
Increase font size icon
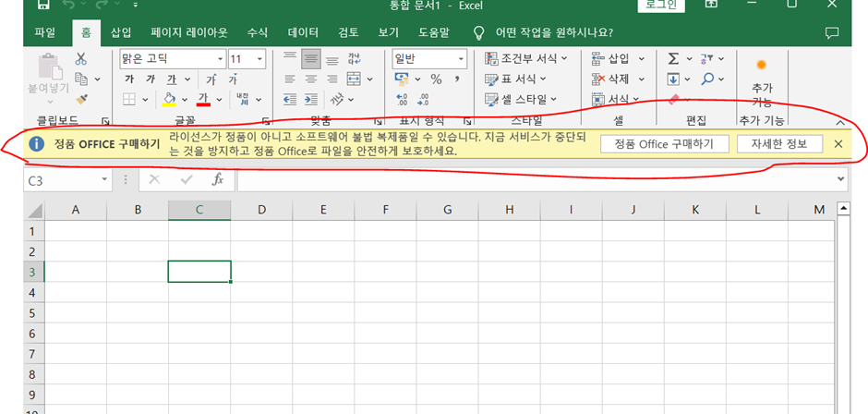(211, 79)
